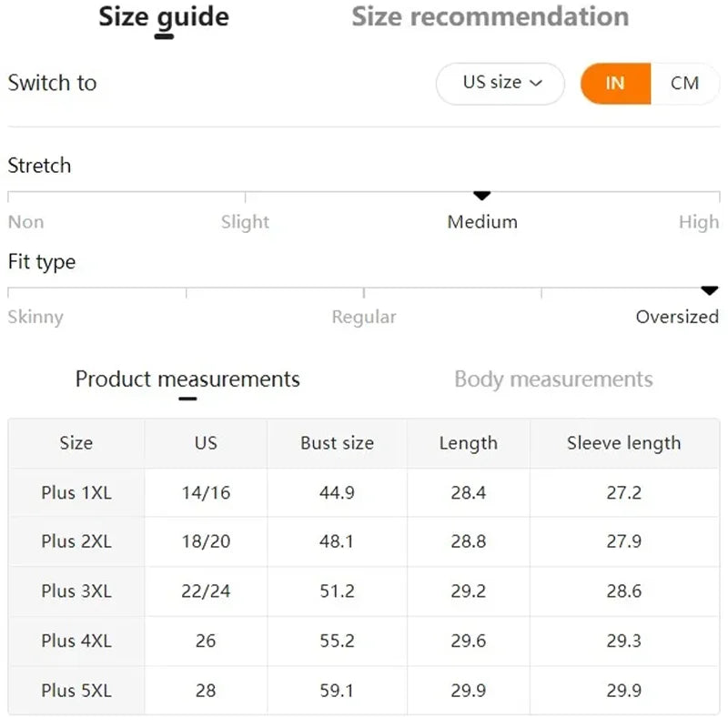Select the Plus 4XL size row
The height and width of the screenshot is (728, 728).
pyautogui.click(x=76, y=641)
